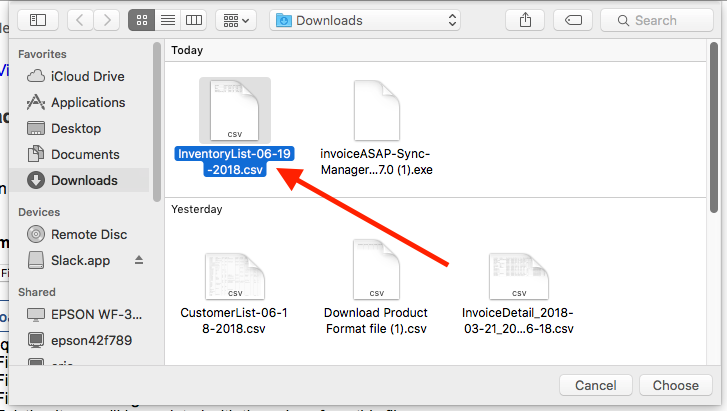
Task: Open the item arrangement dropdown
Action: point(236,20)
